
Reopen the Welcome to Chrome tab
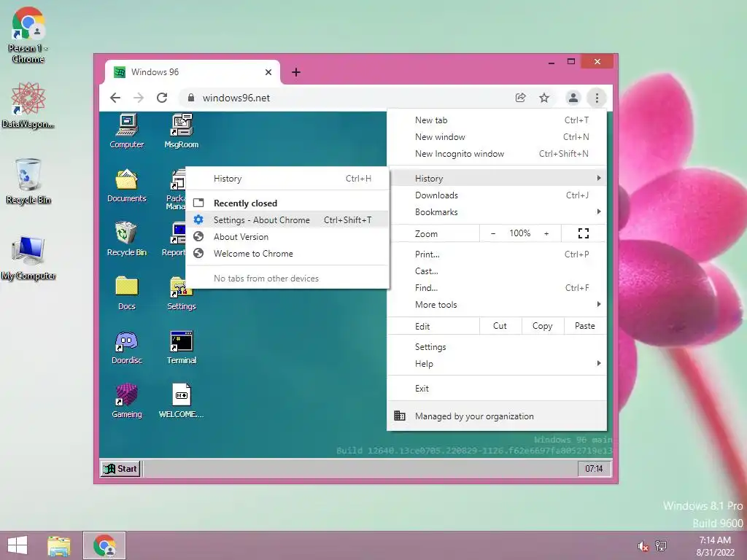pos(287,253)
